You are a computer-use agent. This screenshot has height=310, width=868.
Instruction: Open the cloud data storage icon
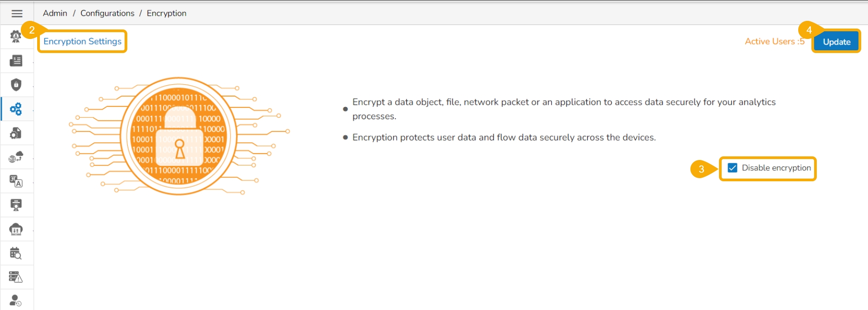tap(16, 229)
